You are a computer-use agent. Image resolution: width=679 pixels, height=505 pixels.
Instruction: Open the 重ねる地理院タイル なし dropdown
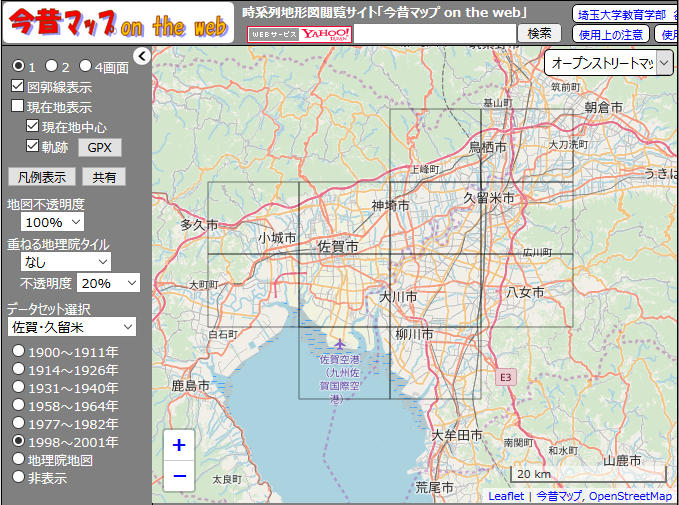[x=66, y=262]
